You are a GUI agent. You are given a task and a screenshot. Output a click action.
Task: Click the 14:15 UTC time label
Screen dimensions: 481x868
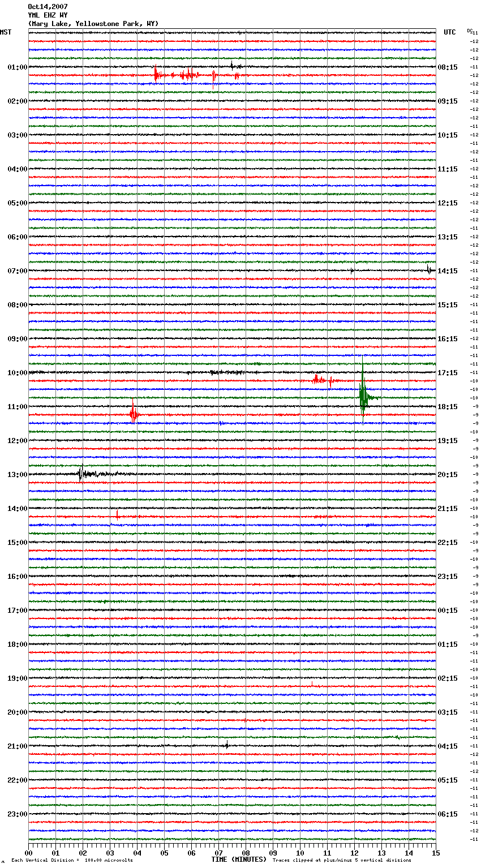[448, 271]
